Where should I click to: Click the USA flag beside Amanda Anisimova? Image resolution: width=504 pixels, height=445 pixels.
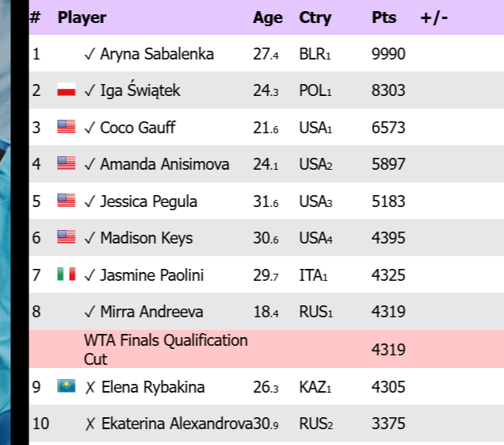[x=66, y=163]
